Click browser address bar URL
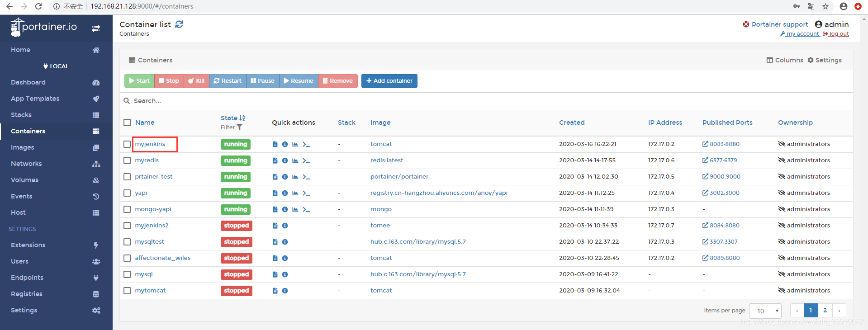 pos(142,6)
